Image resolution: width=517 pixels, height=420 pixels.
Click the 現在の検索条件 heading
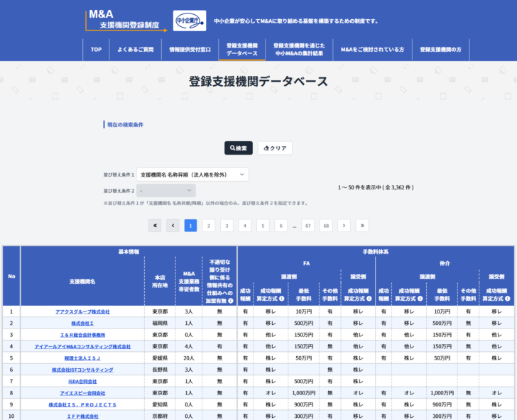tap(125, 125)
